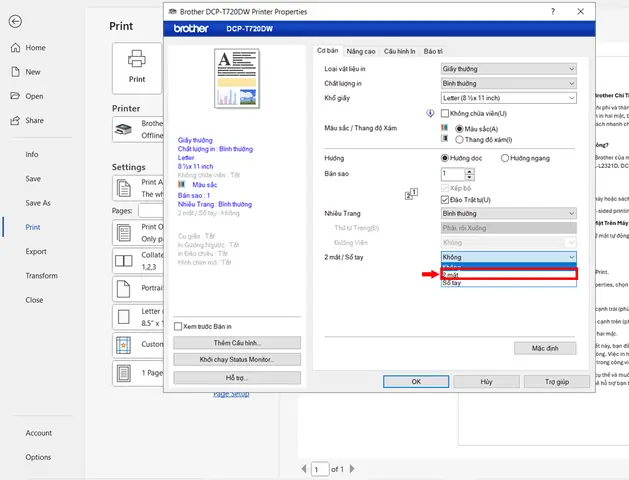
Task: Click Thêm Cấu hình button
Action: (237, 343)
